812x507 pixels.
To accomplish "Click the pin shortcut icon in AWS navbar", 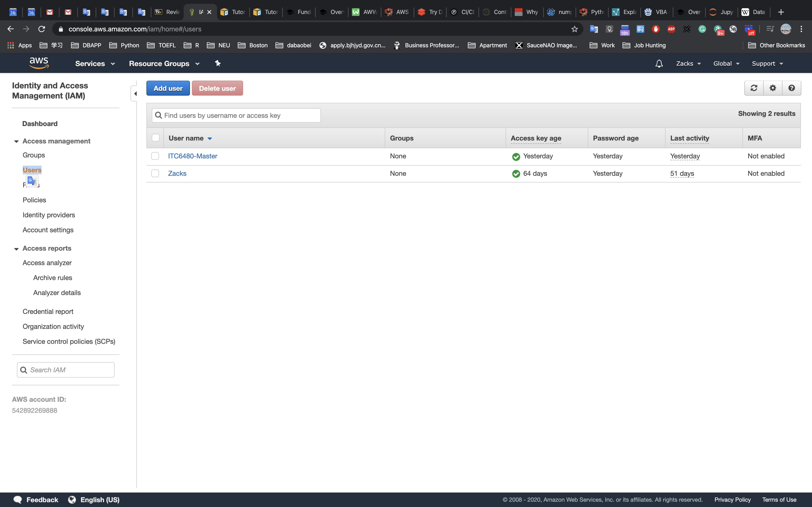I will click(x=218, y=63).
